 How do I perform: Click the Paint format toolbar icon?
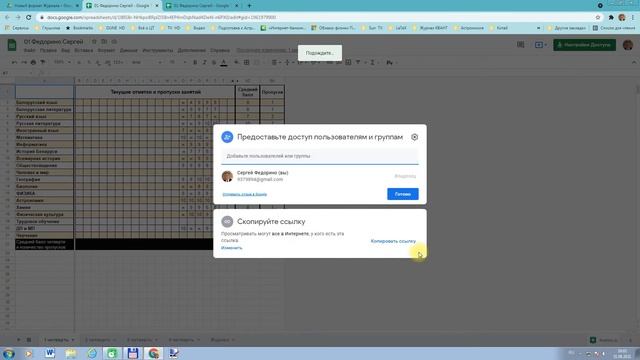(x=43, y=62)
